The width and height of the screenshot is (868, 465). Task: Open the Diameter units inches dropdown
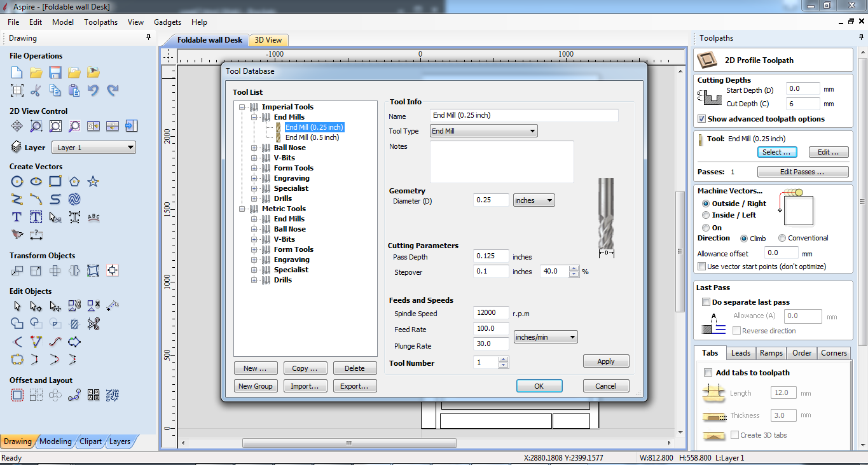click(534, 200)
